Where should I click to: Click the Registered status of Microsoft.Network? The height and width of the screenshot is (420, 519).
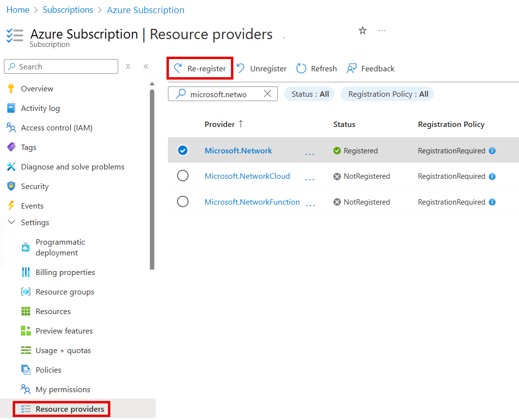(355, 150)
